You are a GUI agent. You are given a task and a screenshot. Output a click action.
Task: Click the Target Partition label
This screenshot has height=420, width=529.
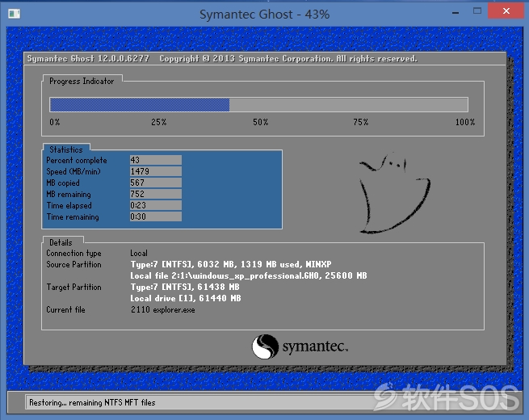73,287
